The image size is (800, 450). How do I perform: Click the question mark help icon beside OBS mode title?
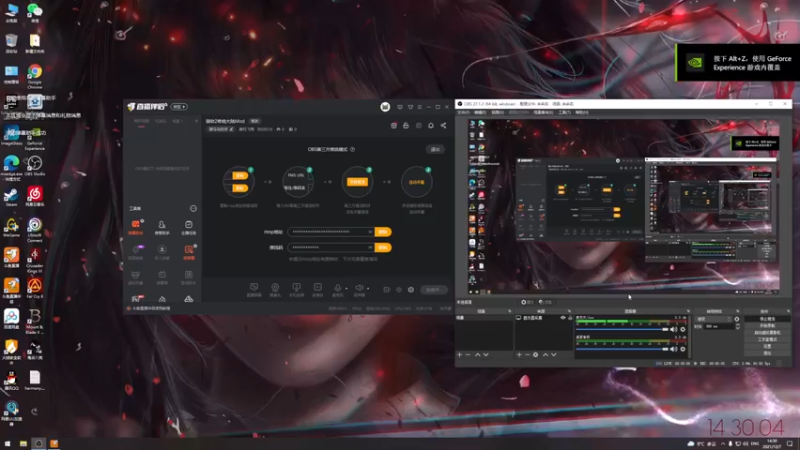[353, 149]
